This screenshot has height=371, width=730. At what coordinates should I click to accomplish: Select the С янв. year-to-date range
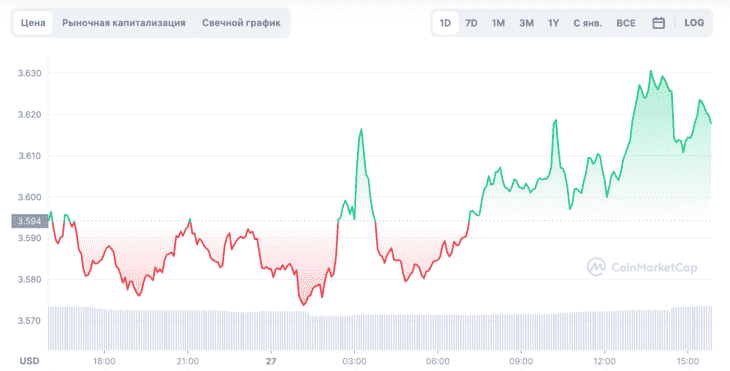coord(588,23)
